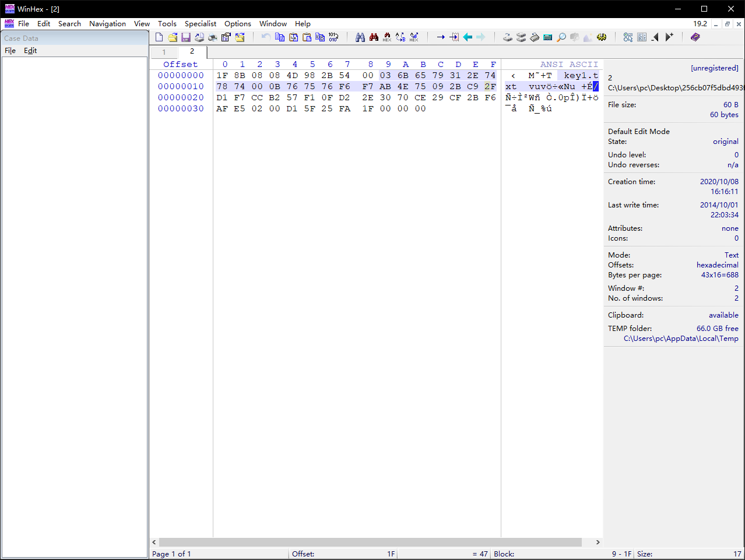Create a new file with the blank page icon
This screenshot has height=560, width=745.
pos(159,37)
